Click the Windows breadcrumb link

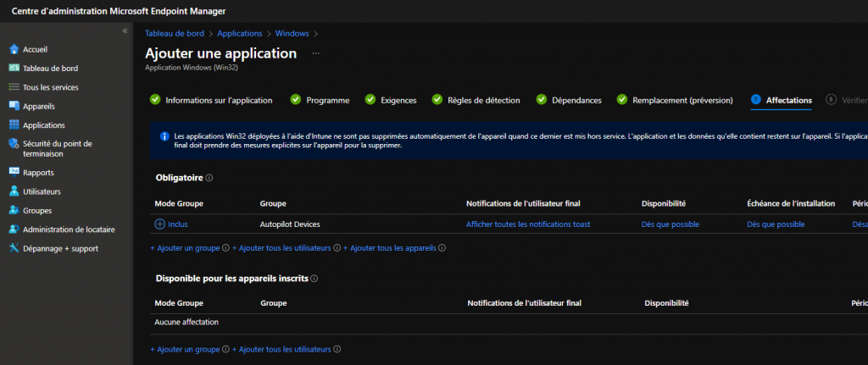(292, 34)
